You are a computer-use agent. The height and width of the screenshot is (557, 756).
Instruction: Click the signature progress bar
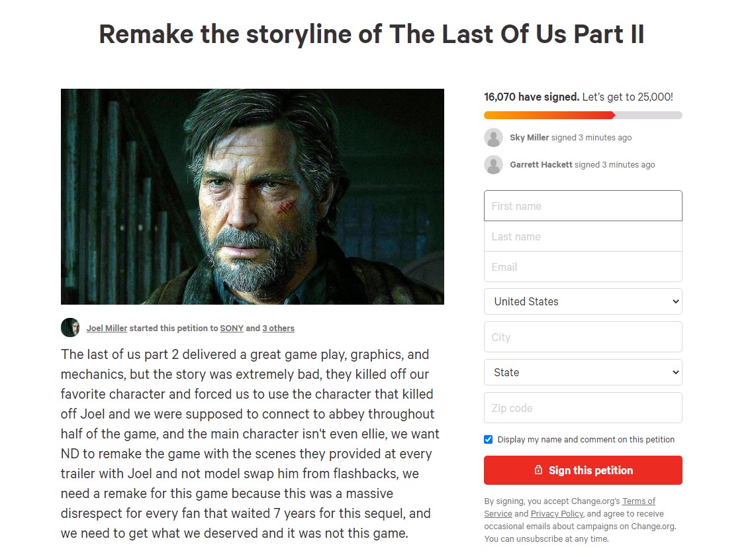(x=583, y=115)
